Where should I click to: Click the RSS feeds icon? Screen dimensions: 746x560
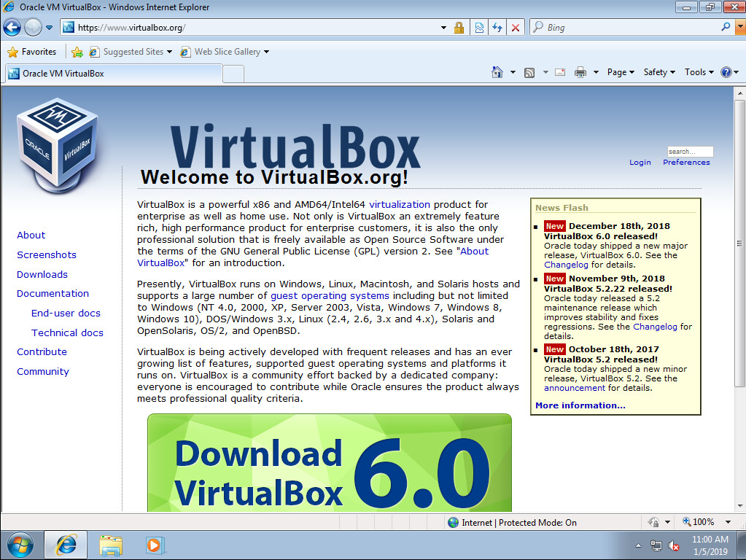pos(529,72)
